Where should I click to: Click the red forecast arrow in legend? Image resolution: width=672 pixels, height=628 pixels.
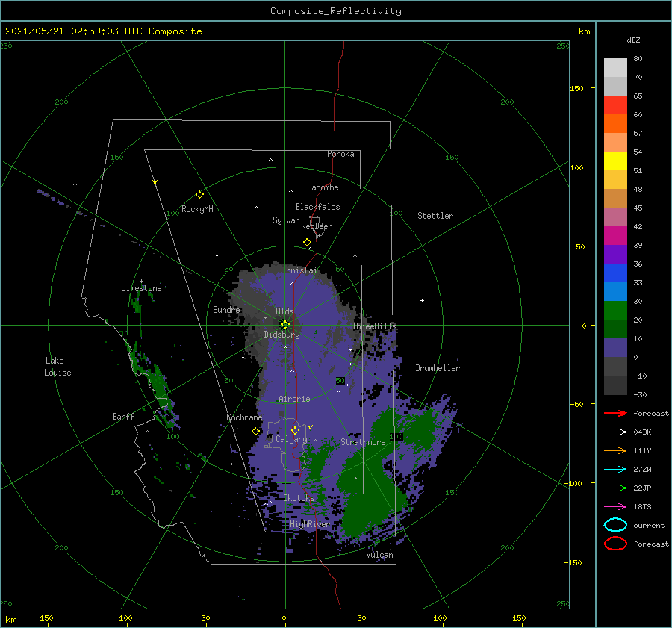coord(615,413)
